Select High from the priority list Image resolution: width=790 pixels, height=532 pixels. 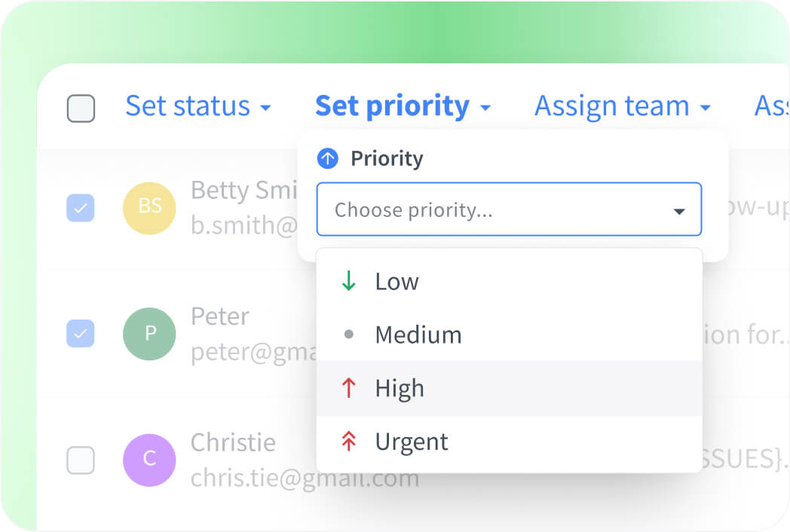[x=400, y=387]
